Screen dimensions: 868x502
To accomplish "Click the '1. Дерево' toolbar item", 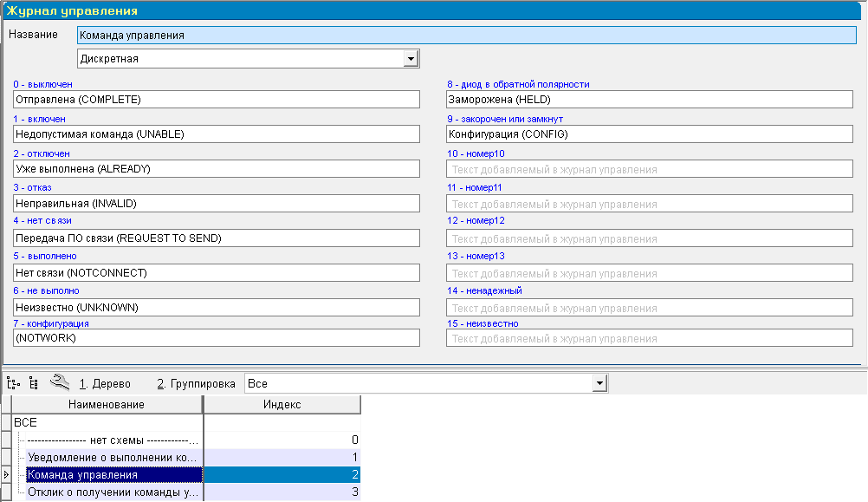I will point(105,383).
